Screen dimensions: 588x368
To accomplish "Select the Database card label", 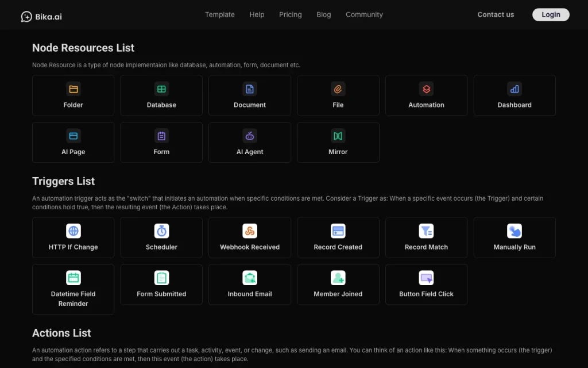I will pyautogui.click(x=161, y=105).
